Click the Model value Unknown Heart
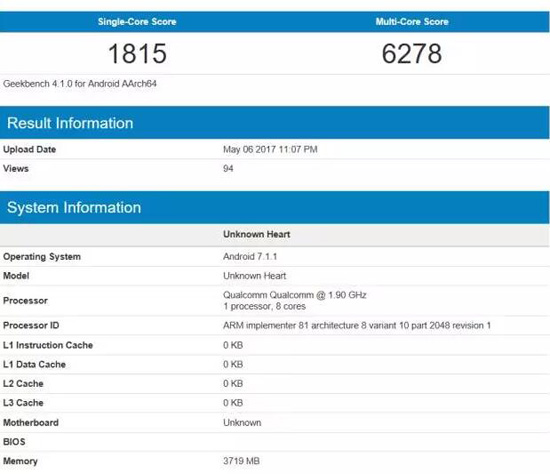 point(255,276)
